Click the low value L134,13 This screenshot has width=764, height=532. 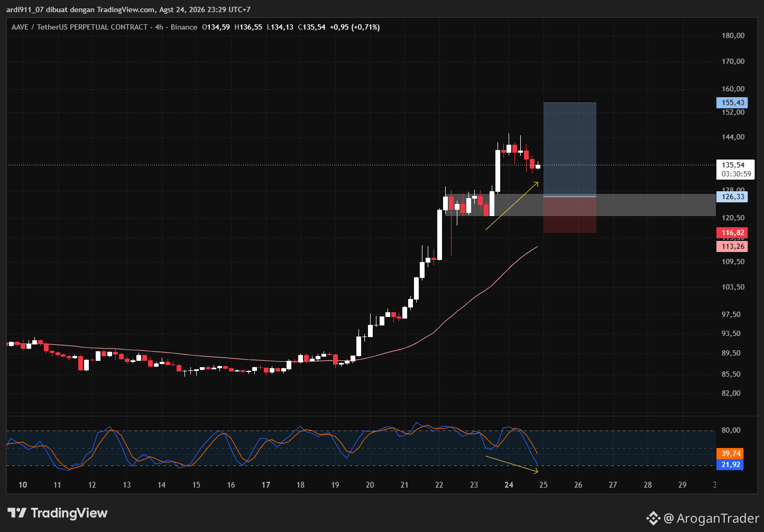pyautogui.click(x=280, y=27)
